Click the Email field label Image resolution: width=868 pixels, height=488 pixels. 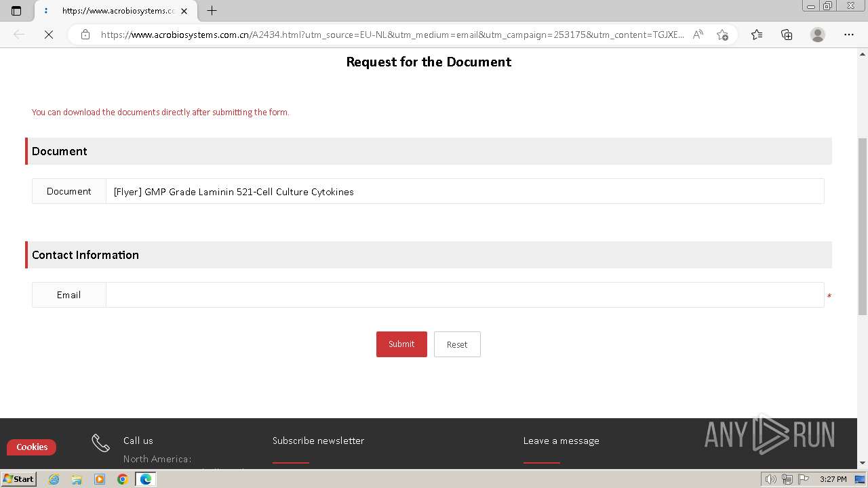[68, 295]
